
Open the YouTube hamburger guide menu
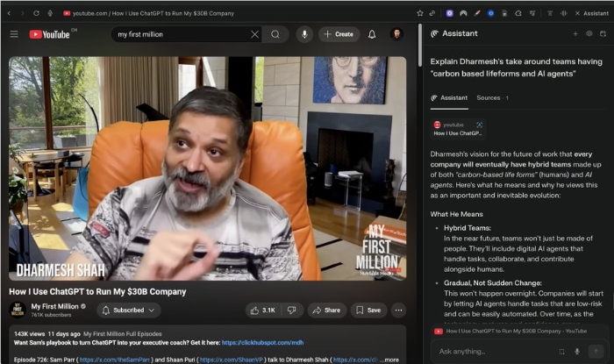pyautogui.click(x=14, y=34)
